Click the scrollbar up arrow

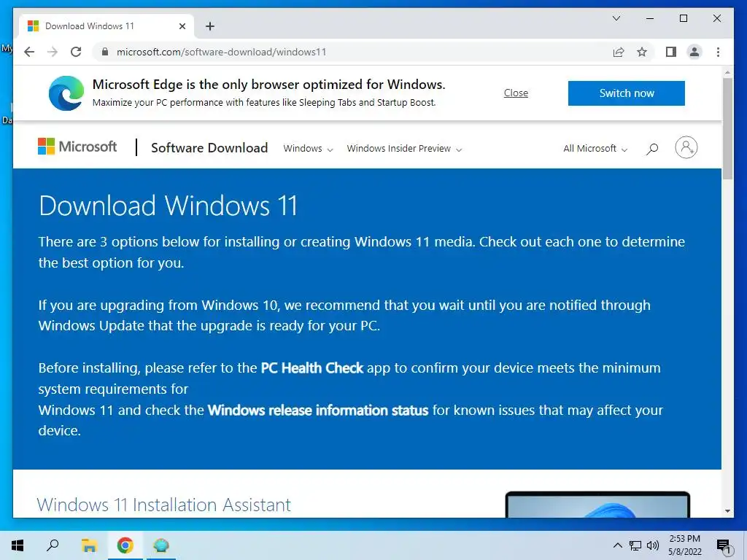coord(727,72)
